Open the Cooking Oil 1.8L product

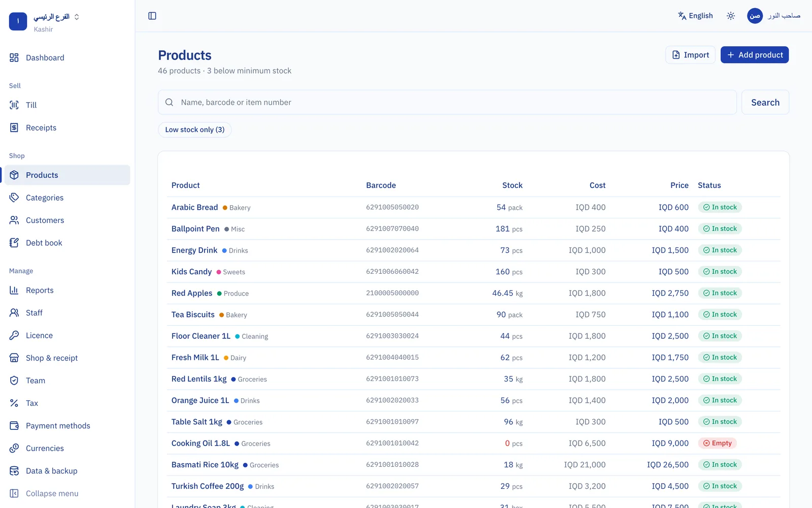click(200, 443)
